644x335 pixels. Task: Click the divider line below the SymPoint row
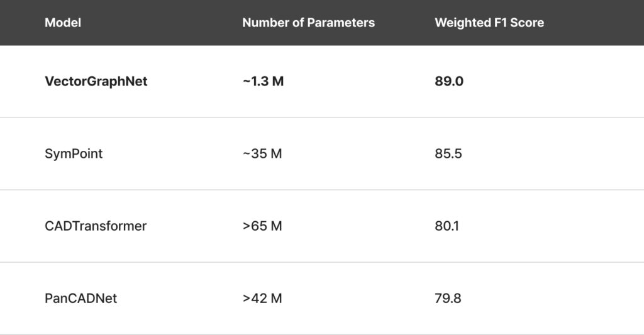click(x=322, y=190)
